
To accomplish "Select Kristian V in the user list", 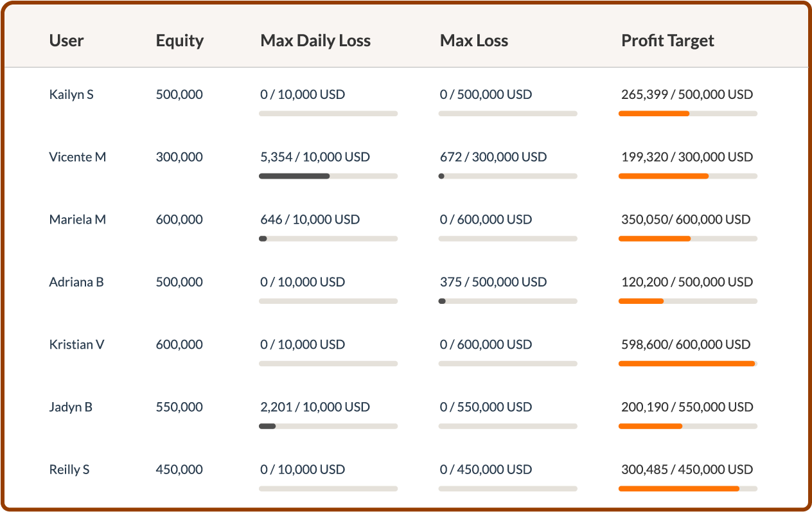I will (76, 344).
